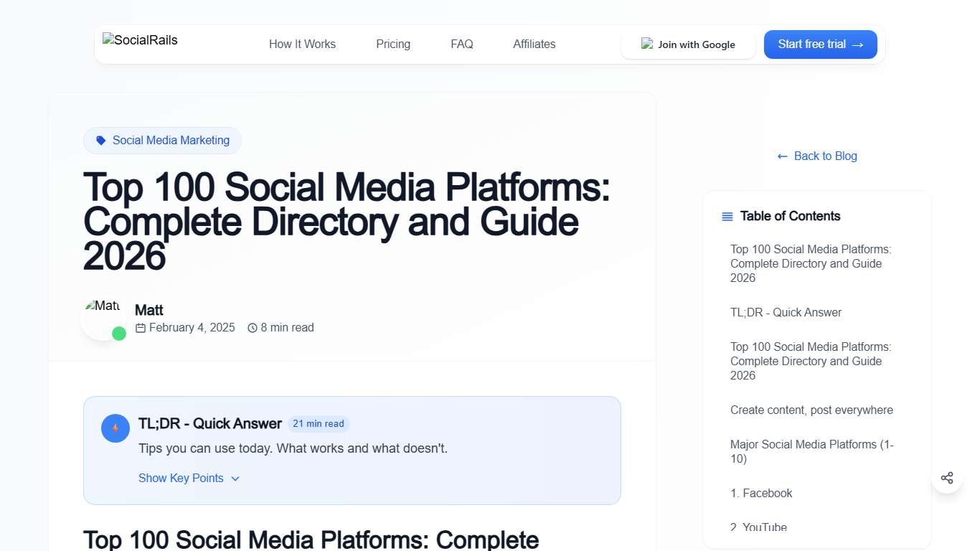Click the arrow icon before Back to Blog

coord(781,156)
